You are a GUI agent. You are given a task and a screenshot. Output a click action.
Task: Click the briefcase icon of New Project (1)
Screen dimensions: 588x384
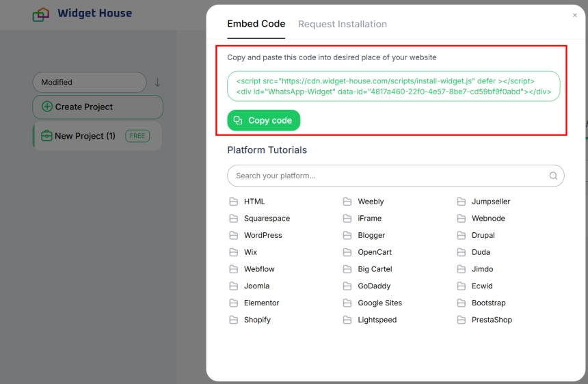(46, 135)
